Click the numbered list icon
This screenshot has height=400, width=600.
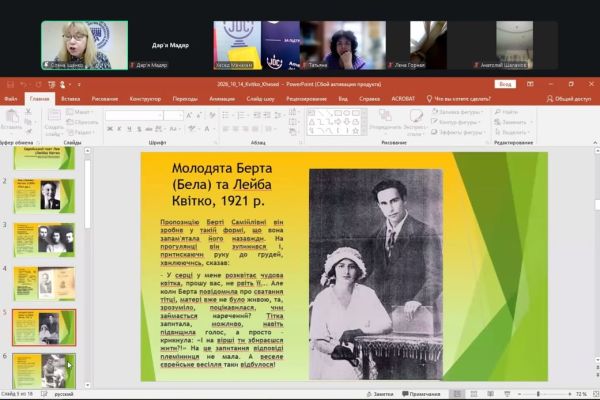point(242,115)
